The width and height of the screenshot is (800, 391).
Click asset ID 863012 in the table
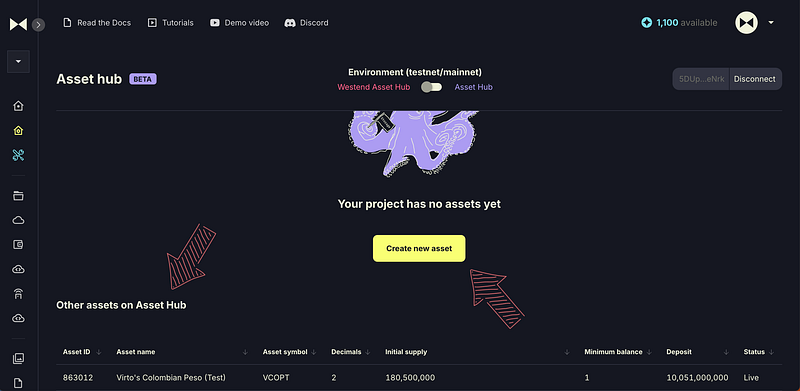point(78,378)
